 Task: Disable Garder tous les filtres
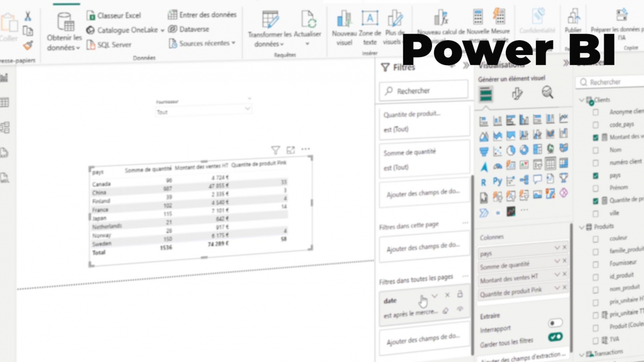[x=555, y=337]
